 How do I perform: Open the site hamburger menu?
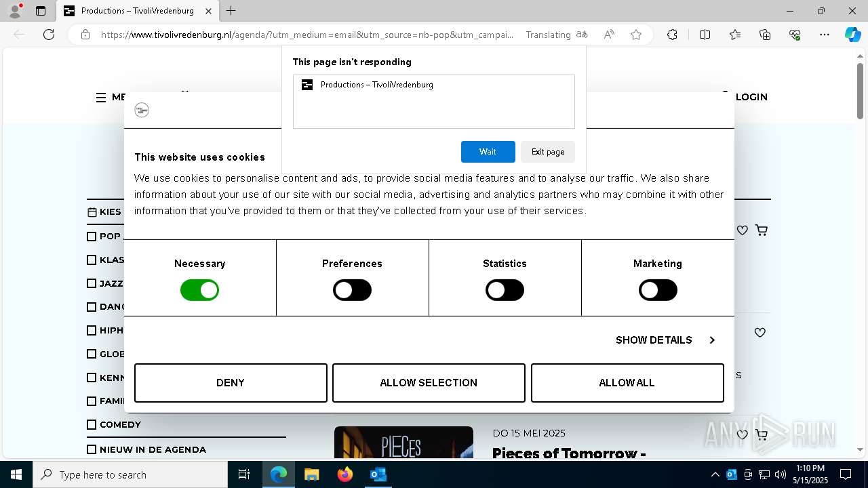pos(101,98)
